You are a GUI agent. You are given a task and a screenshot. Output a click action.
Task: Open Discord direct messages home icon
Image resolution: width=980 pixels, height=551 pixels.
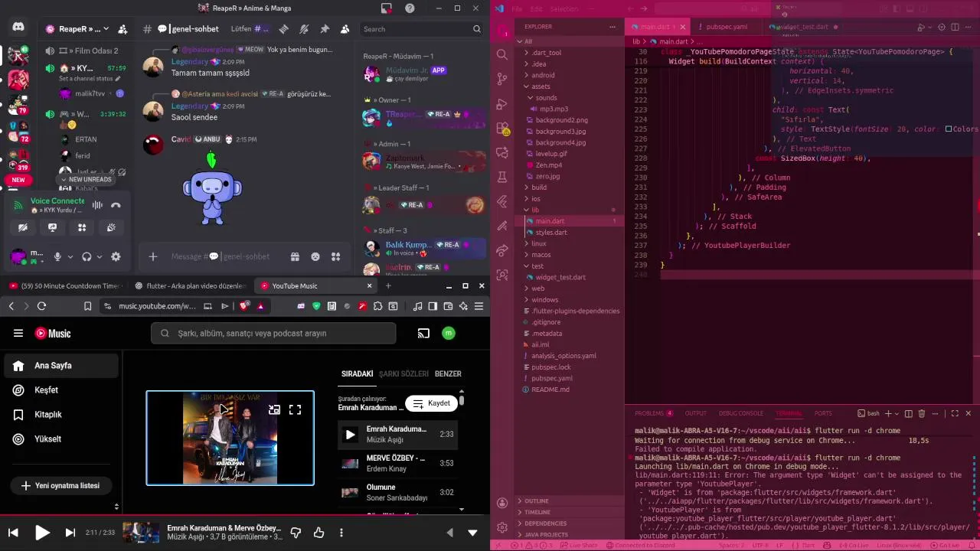pos(18,28)
